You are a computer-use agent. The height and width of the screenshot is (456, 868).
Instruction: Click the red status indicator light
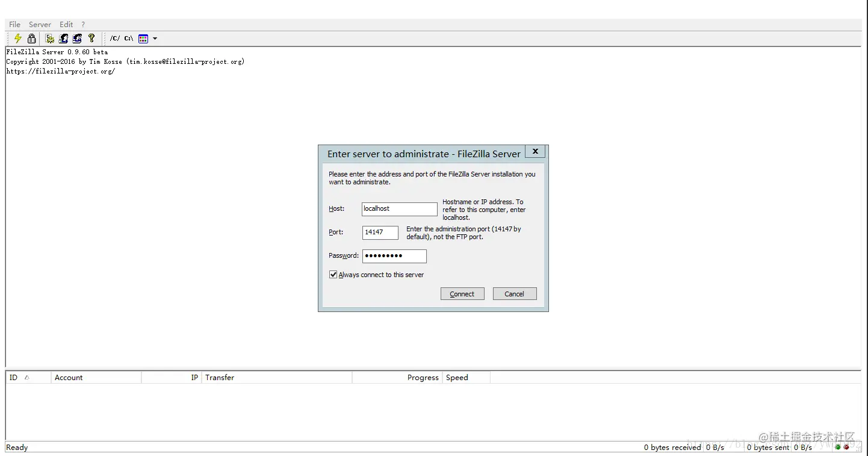point(847,448)
